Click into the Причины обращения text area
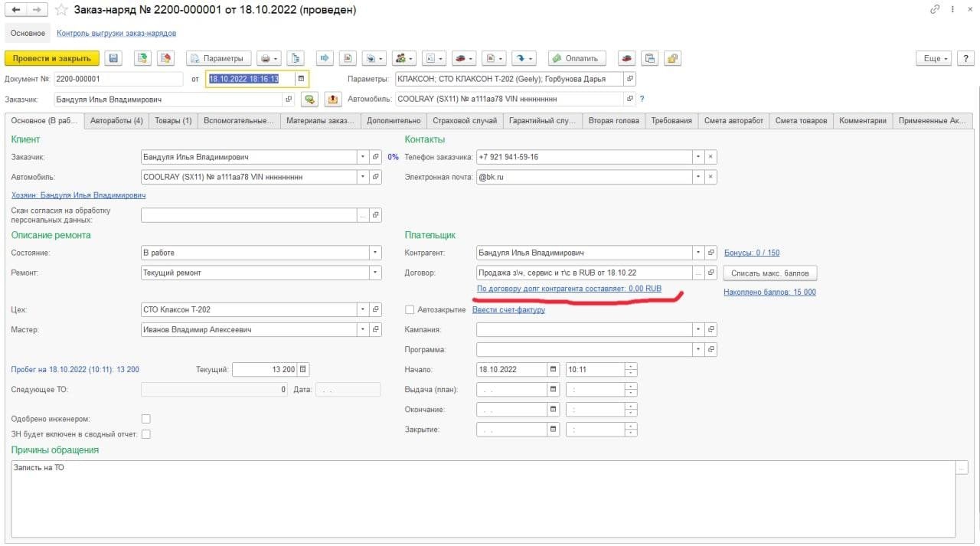This screenshot has width=980, height=546. [x=482, y=498]
